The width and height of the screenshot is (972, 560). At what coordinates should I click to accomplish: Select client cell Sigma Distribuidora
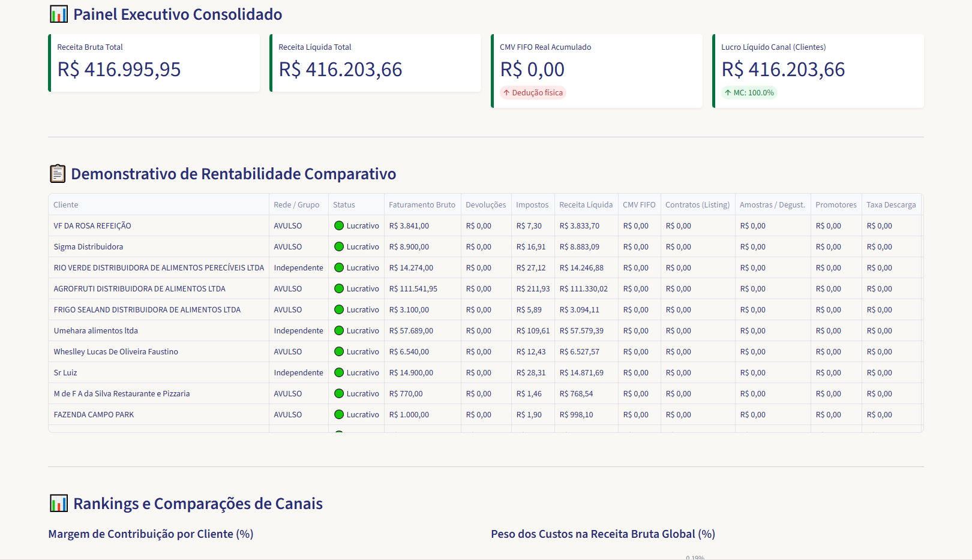[x=158, y=246]
